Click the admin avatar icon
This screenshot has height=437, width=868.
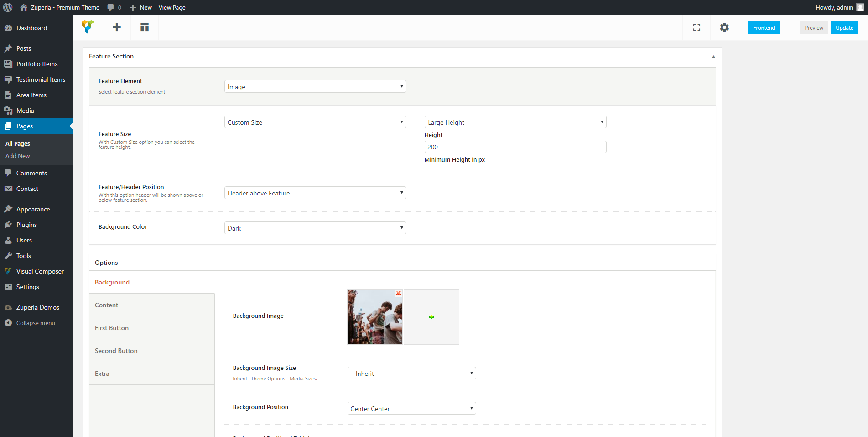[x=860, y=7]
